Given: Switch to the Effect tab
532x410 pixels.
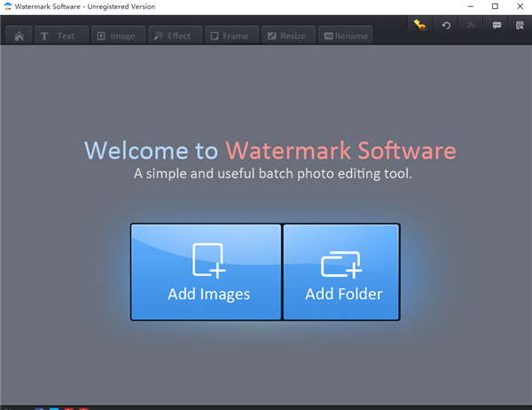Looking at the screenshot, I should click(x=172, y=35).
